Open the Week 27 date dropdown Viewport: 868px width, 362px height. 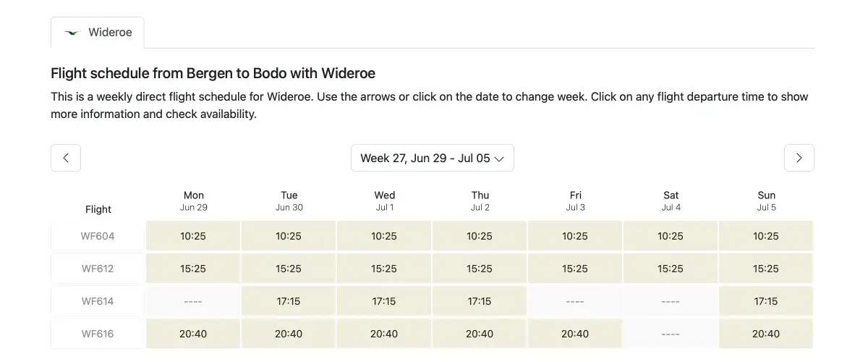point(433,158)
